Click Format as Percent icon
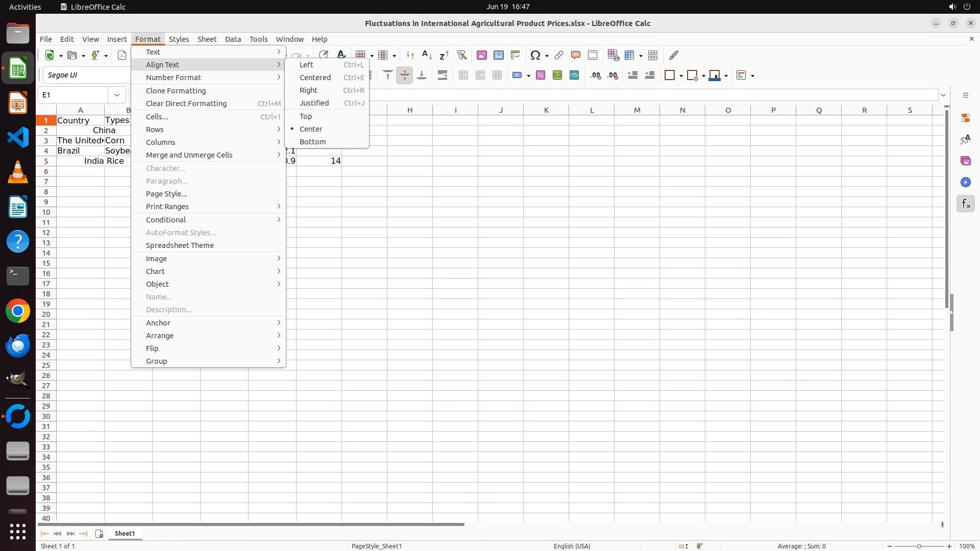 541,76
